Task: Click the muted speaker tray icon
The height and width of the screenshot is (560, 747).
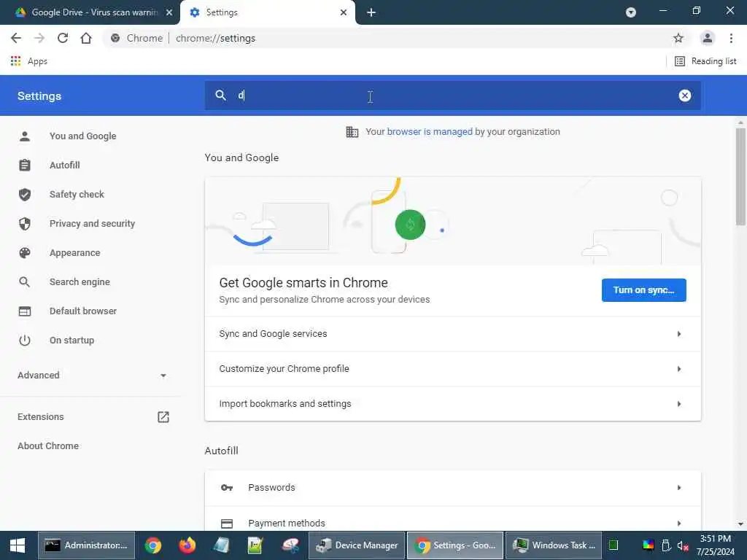Action: click(683, 545)
